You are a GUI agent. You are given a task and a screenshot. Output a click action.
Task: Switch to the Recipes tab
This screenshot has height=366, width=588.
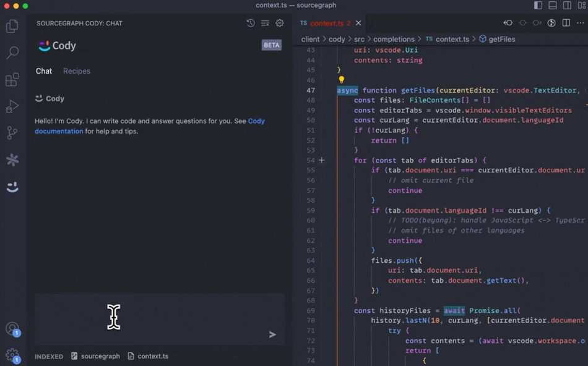coord(77,71)
